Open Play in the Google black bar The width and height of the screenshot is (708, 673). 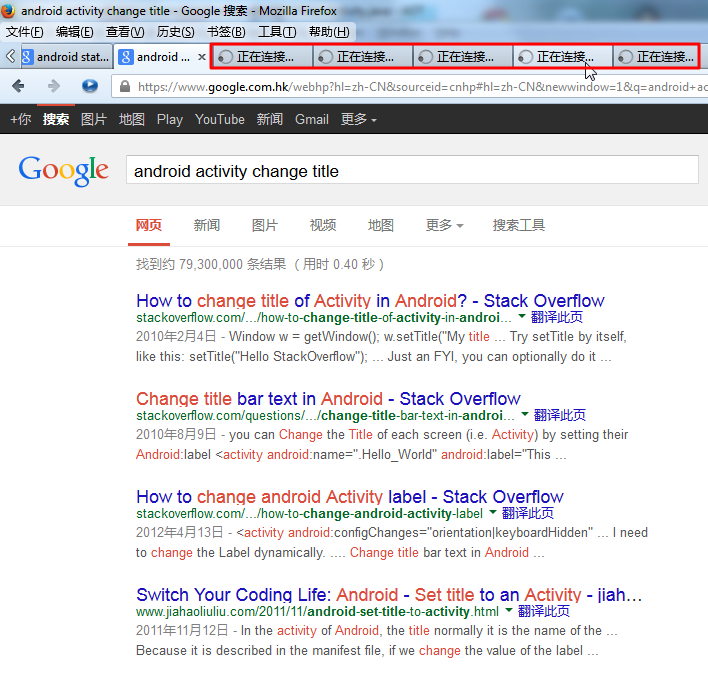click(x=170, y=119)
